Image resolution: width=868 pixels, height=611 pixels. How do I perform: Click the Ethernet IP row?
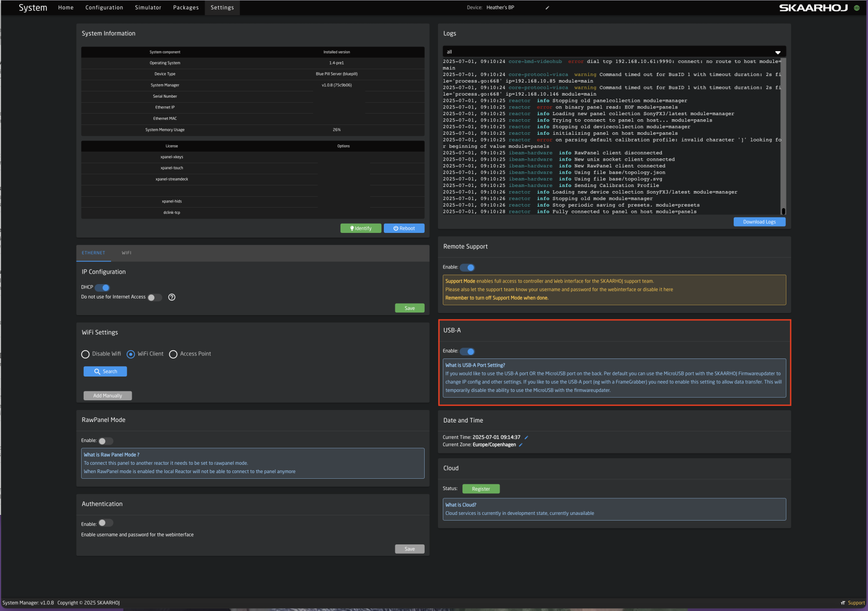pyautogui.click(x=253, y=107)
